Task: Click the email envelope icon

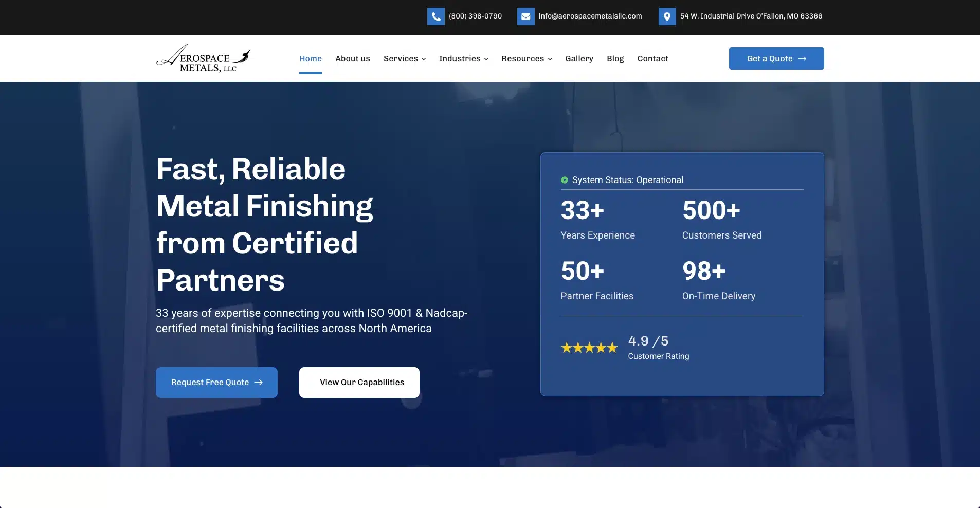Action: [x=525, y=16]
